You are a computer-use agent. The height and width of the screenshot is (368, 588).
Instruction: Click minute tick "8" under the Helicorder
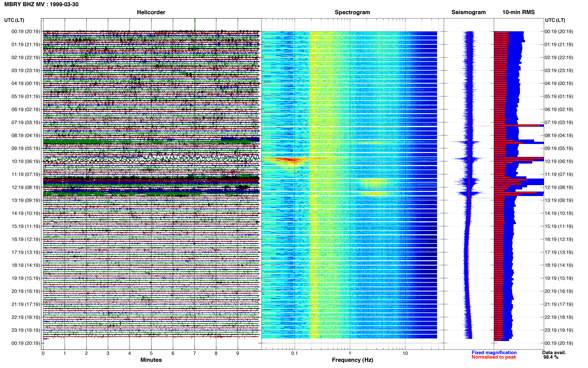pyautogui.click(x=216, y=353)
